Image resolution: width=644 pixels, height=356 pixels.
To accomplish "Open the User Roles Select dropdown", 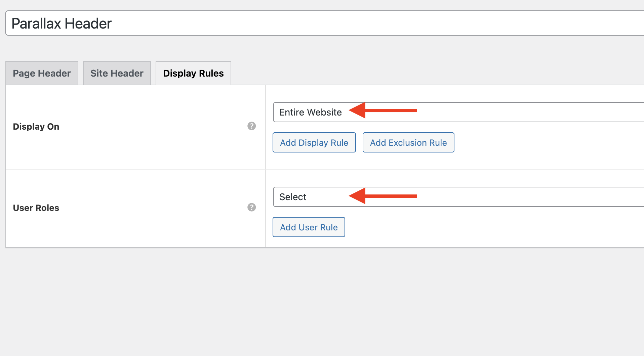I will coord(458,197).
